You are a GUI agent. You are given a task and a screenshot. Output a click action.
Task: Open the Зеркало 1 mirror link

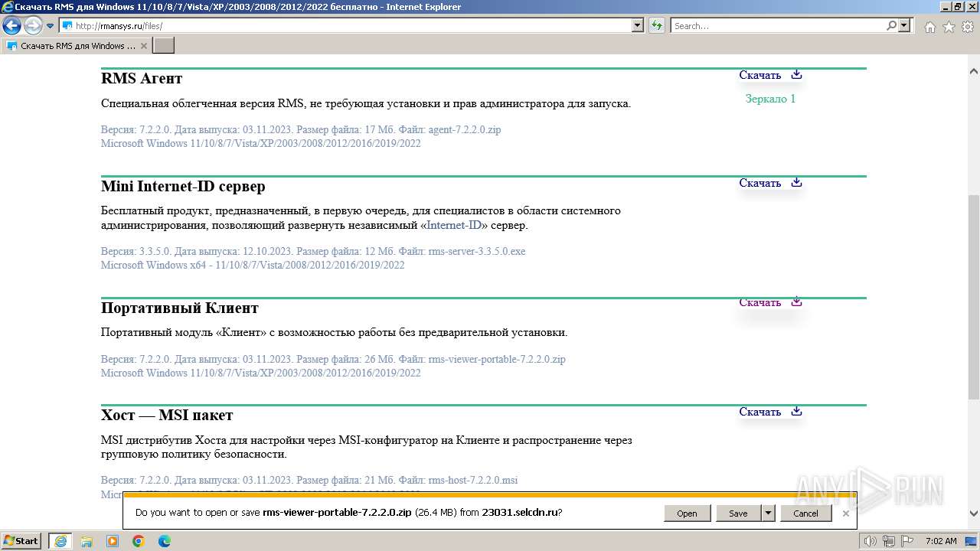click(x=770, y=99)
